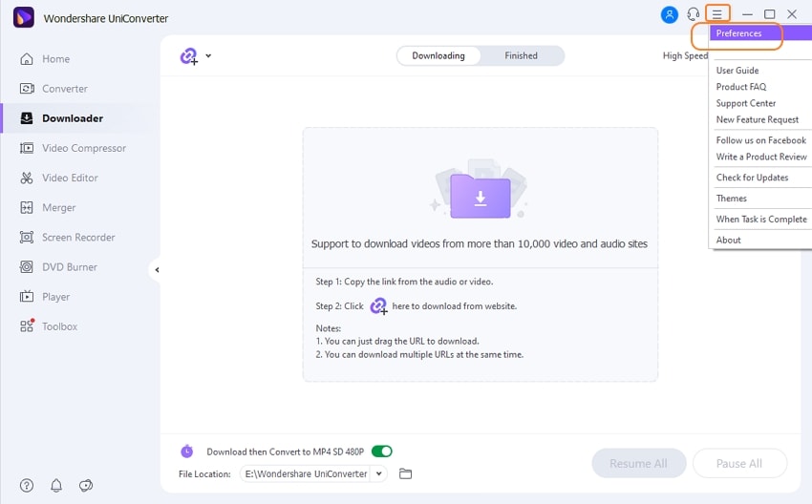The width and height of the screenshot is (812, 504).
Task: Select the Converter sidebar icon
Action: point(27,89)
